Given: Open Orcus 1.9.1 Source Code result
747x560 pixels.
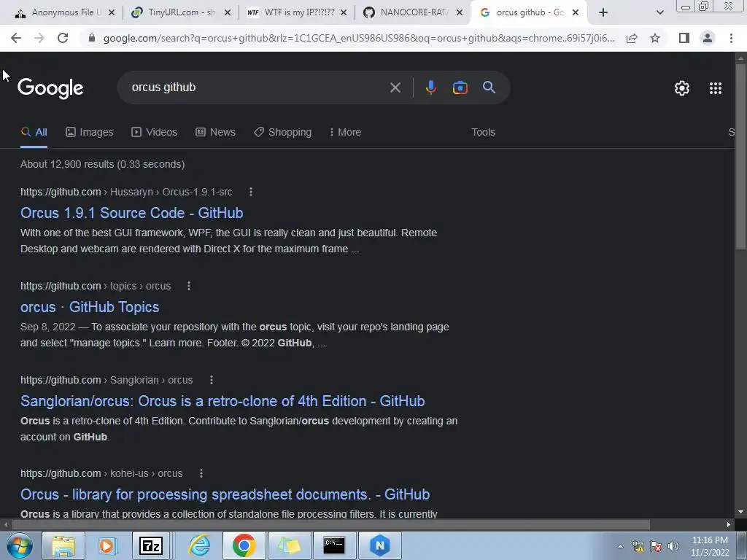Looking at the screenshot, I should [x=132, y=213].
